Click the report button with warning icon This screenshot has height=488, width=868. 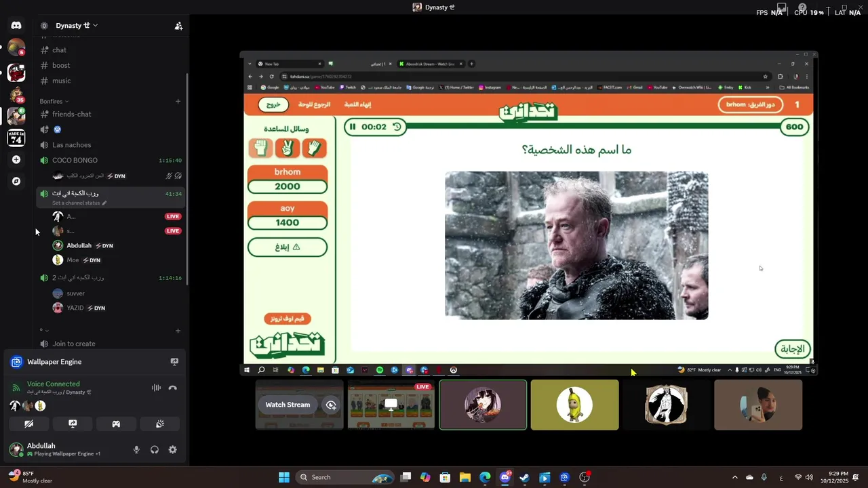point(288,247)
